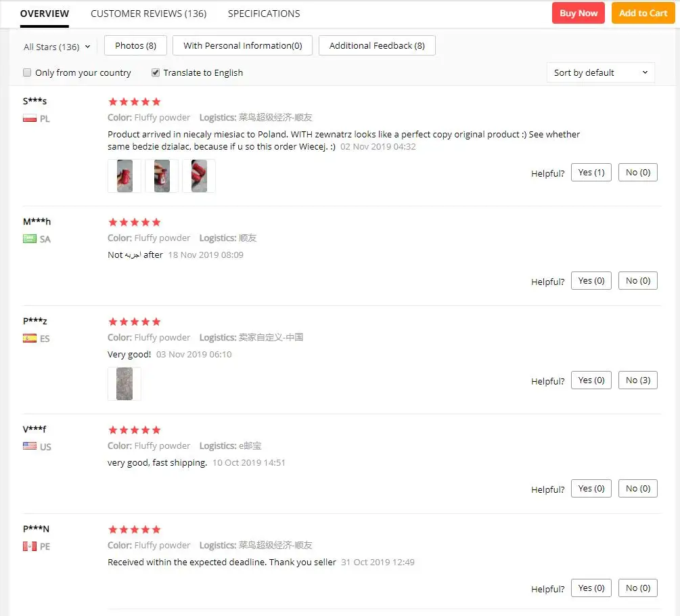Click the Saudi Arabia flag icon
The width and height of the screenshot is (680, 616).
[x=30, y=239]
